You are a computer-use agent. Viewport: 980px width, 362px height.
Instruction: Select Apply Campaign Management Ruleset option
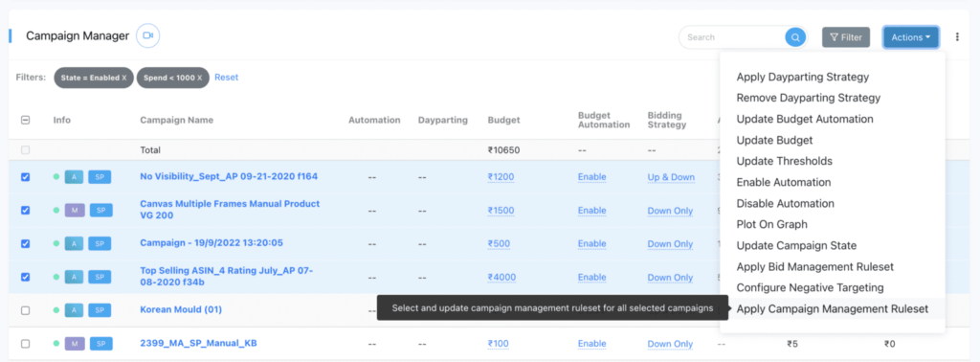[833, 309]
